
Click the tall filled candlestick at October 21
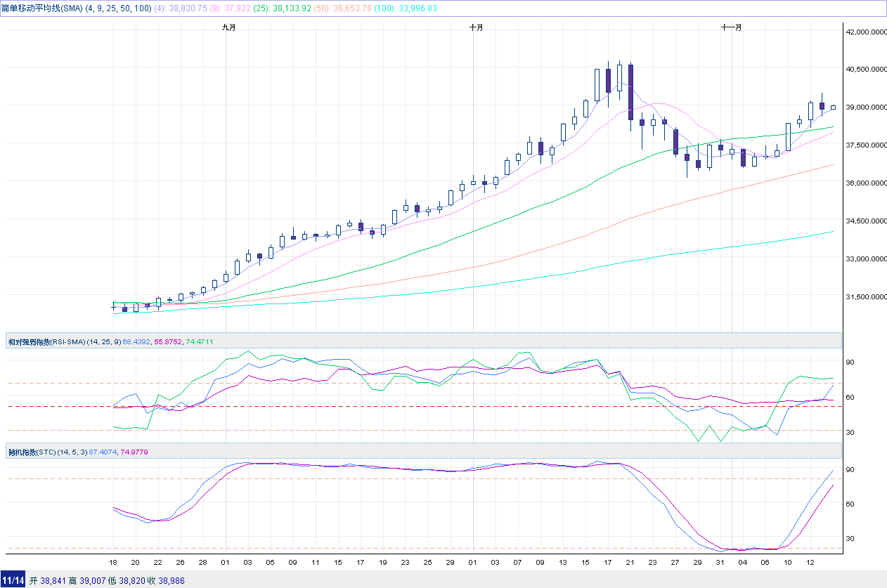(630, 91)
